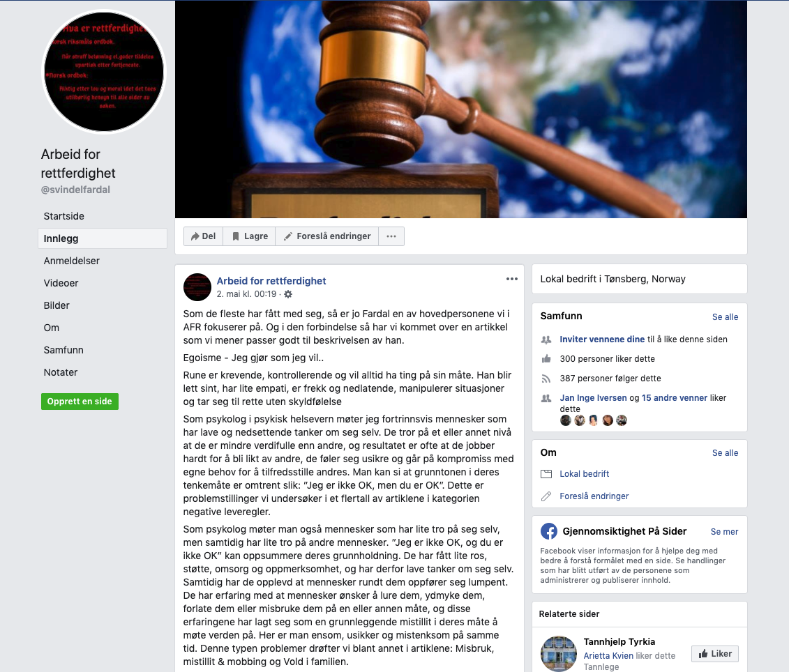Click Se alle in Samfunn section
The height and width of the screenshot is (672, 789).
pyautogui.click(x=725, y=317)
